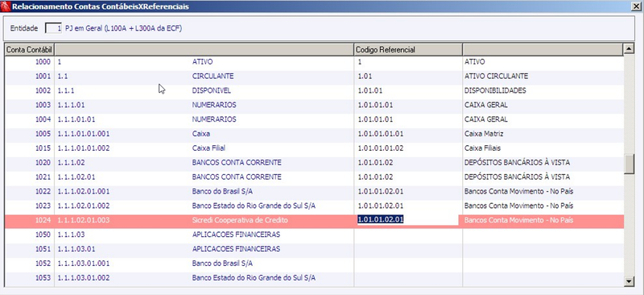Click referential code 1.01.01.01.01

380,134
